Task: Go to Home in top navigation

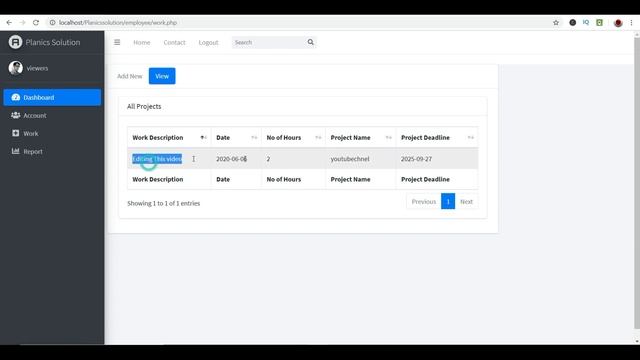Action: (142, 42)
